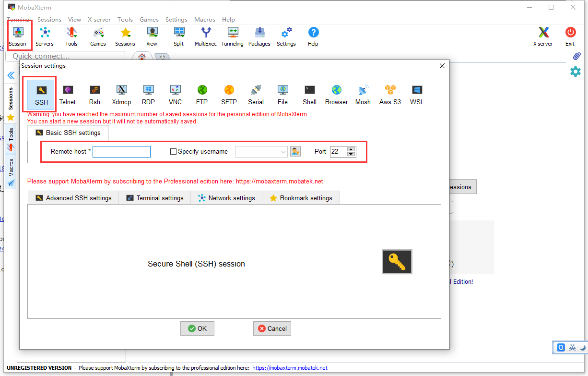
Task: Open the Macros menu
Action: tap(205, 20)
